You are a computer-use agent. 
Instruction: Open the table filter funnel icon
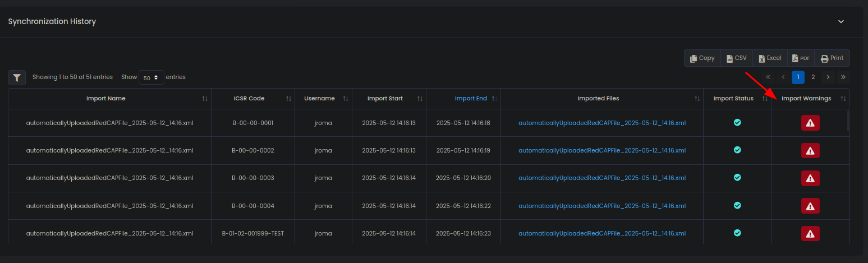click(x=17, y=78)
